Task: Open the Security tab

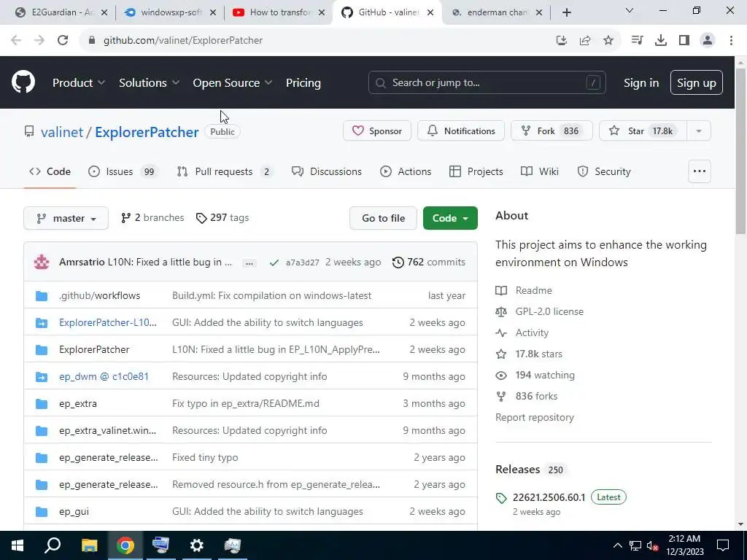Action: tap(604, 171)
